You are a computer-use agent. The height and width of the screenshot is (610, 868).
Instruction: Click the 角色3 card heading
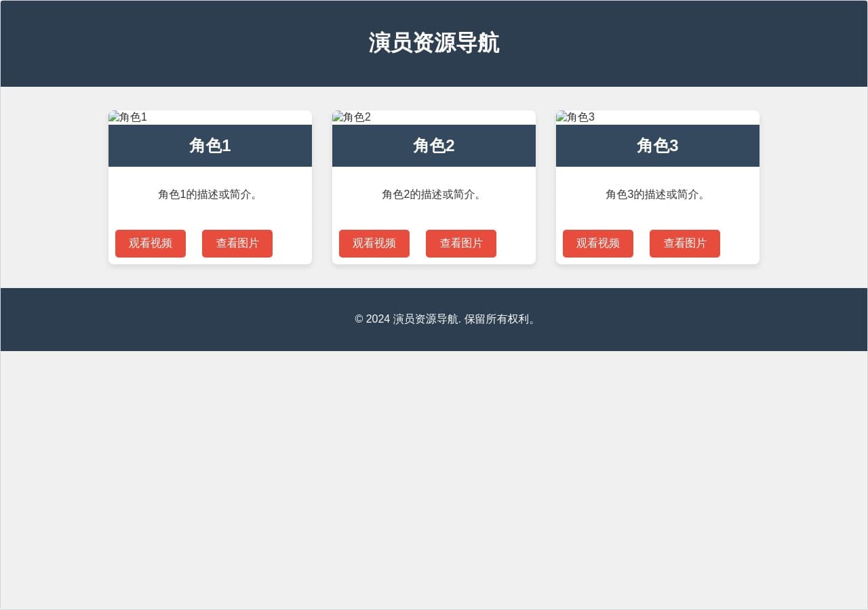click(658, 146)
